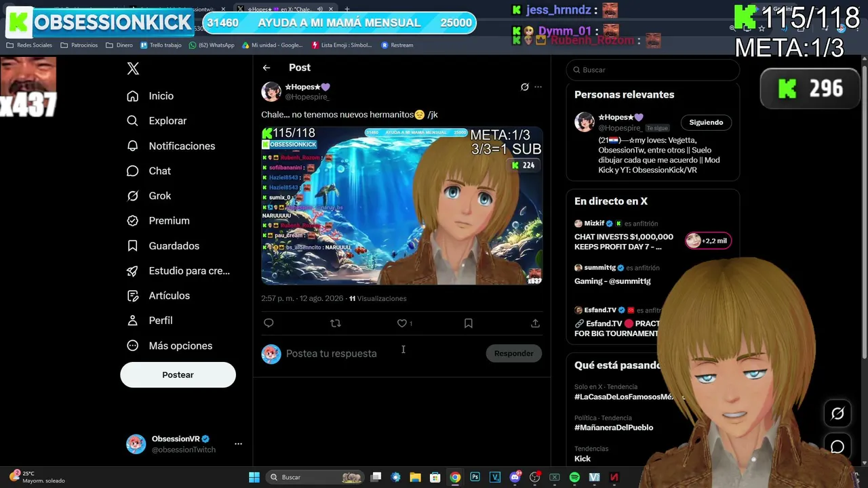Viewport: 868px width, 488px height.
Task: Expand Más opciones menu
Action: coord(170,346)
